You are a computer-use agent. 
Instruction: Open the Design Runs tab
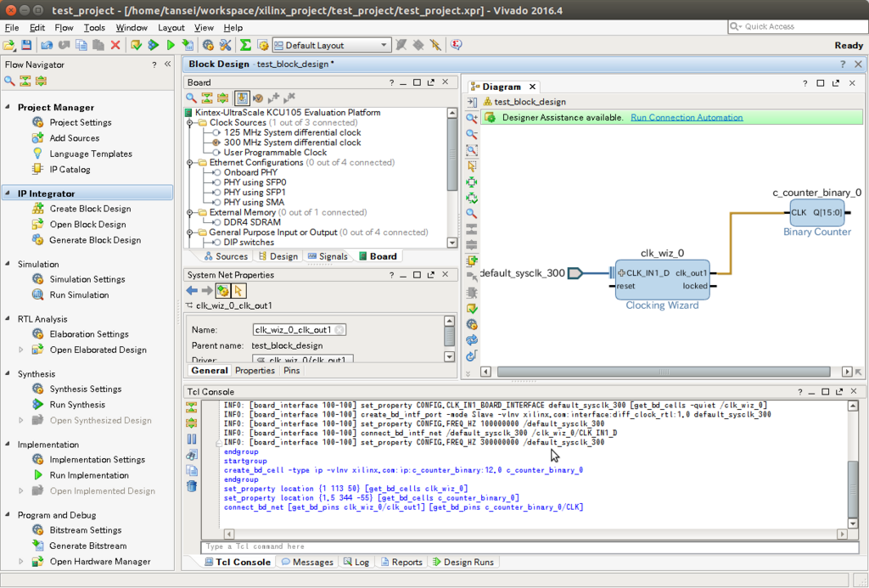pos(463,562)
